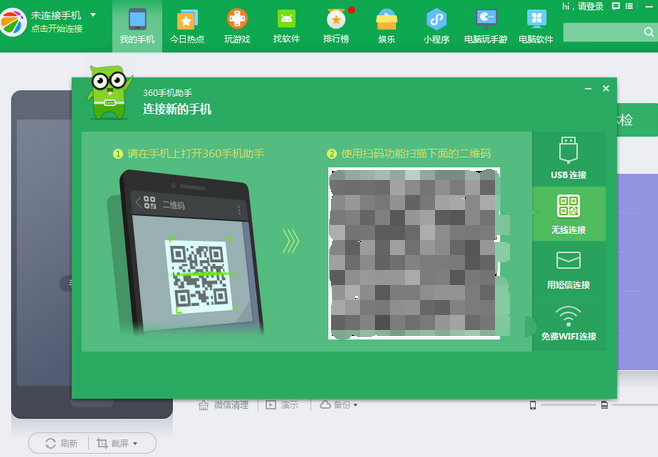Click the SD card storage icon
Screen dimensions: 658x457
604,405
